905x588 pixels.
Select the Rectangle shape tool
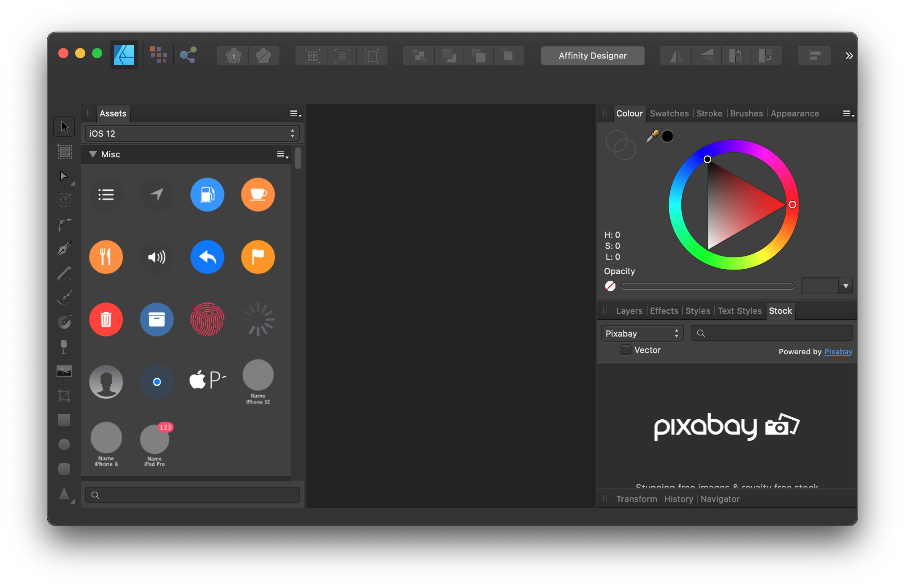pyautogui.click(x=64, y=420)
